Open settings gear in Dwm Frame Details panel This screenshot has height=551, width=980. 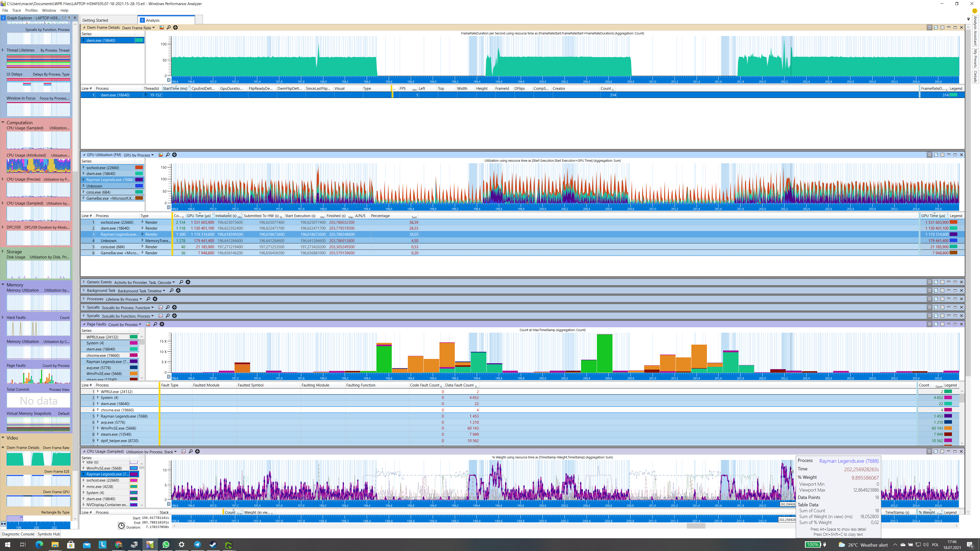coord(175,27)
